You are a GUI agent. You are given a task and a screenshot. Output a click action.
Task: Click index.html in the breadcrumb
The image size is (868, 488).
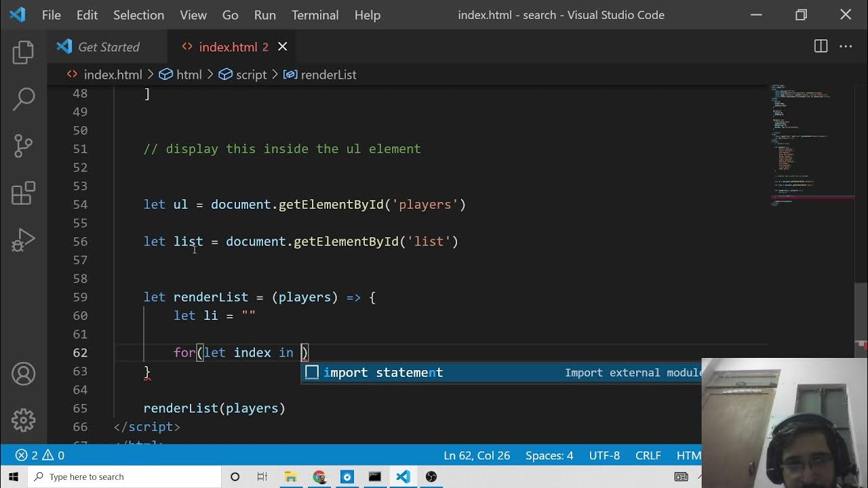tap(113, 75)
